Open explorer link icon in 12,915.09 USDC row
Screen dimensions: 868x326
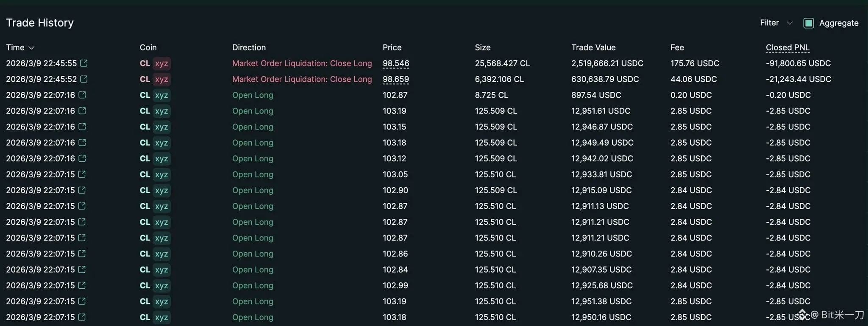point(82,190)
